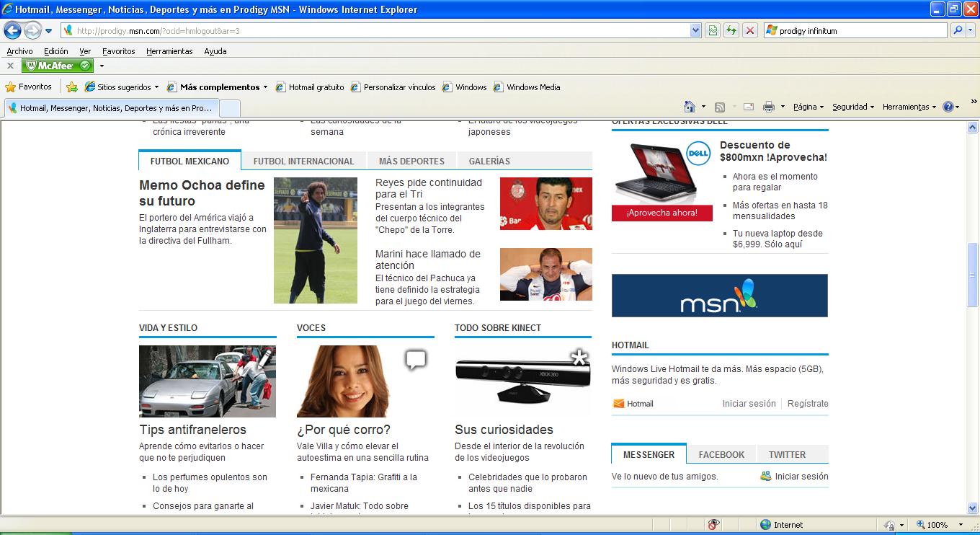Click the McAfee SiteAdvisor icon
The width and height of the screenshot is (980, 535).
point(57,65)
